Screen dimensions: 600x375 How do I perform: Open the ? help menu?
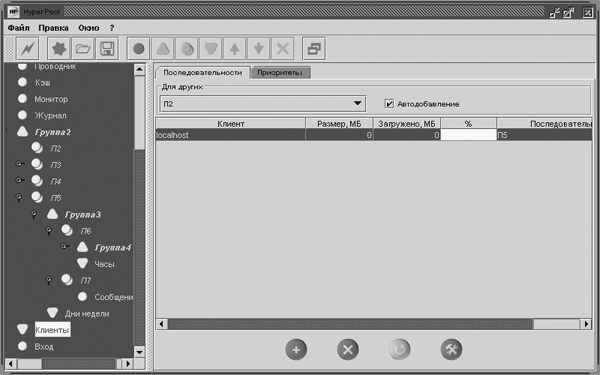(x=112, y=28)
